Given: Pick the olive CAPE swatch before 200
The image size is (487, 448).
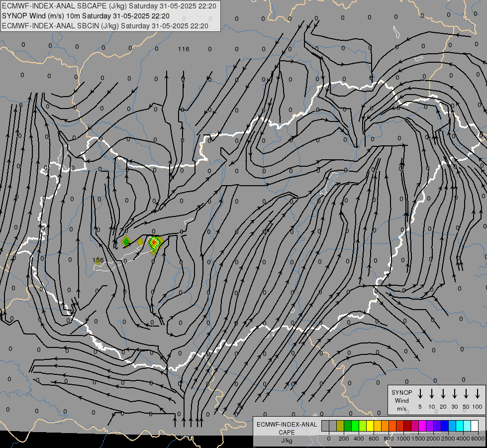Looking at the screenshot, I should 340,426.
